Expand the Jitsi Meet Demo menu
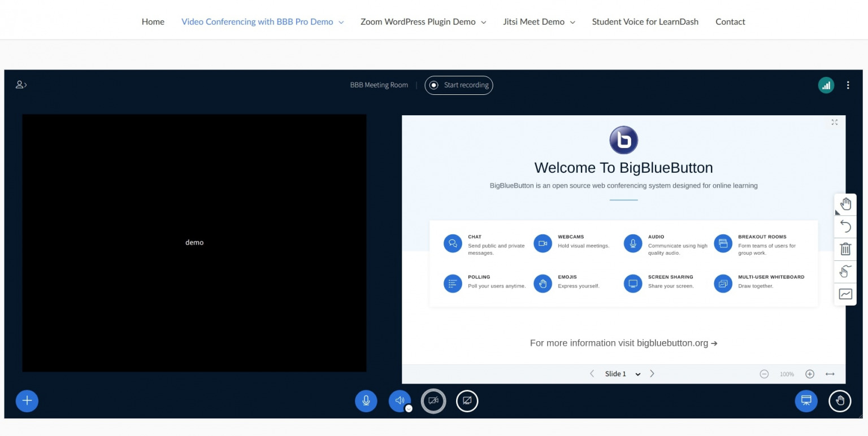This screenshot has width=868, height=436. pos(539,21)
